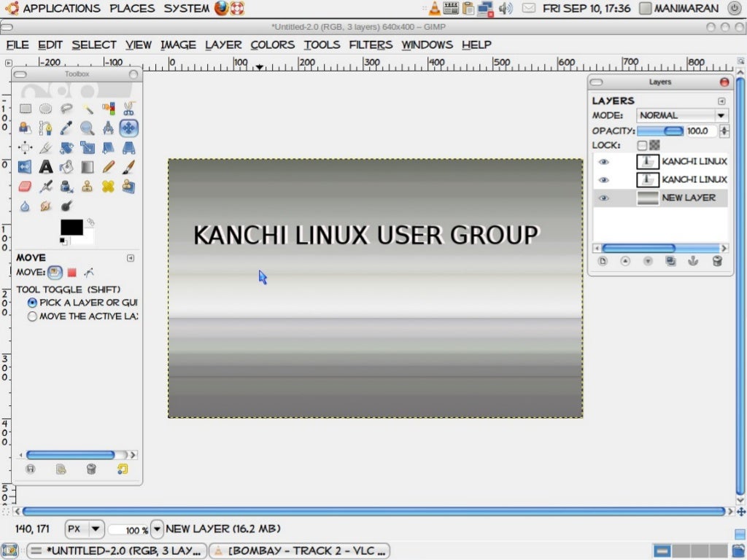747x560 pixels.
Task: Open the Layers dialog tab menu arrow
Action: click(721, 101)
